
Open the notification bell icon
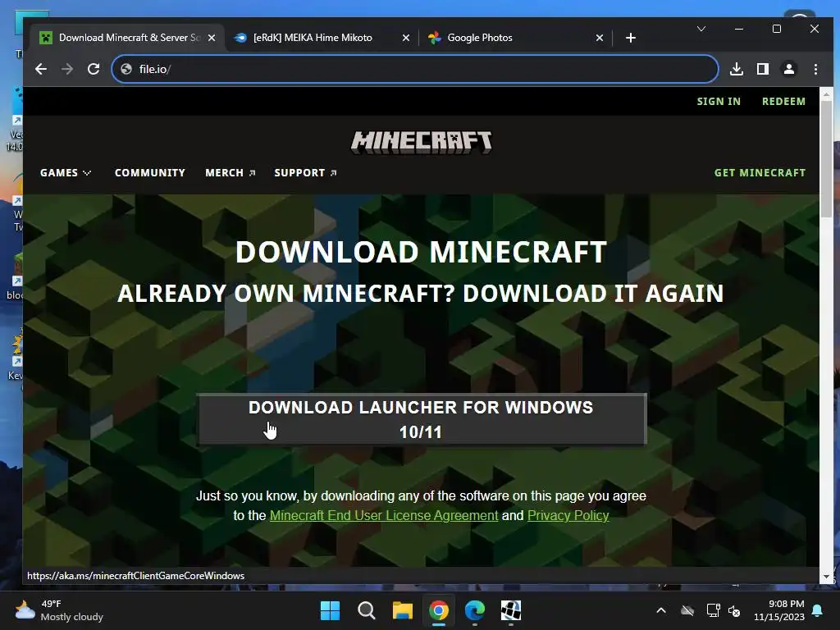(818, 610)
